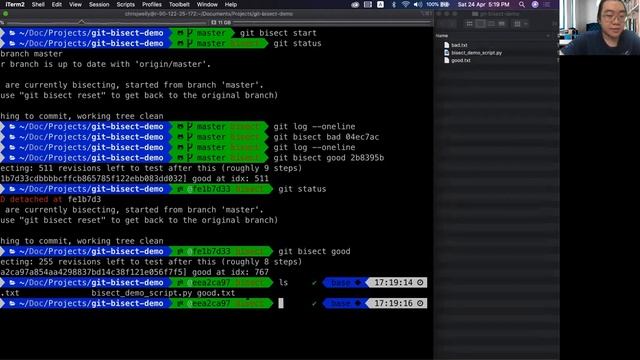Click the date and time Sat 24 Apr
The image size is (640, 360).
[x=484, y=4]
